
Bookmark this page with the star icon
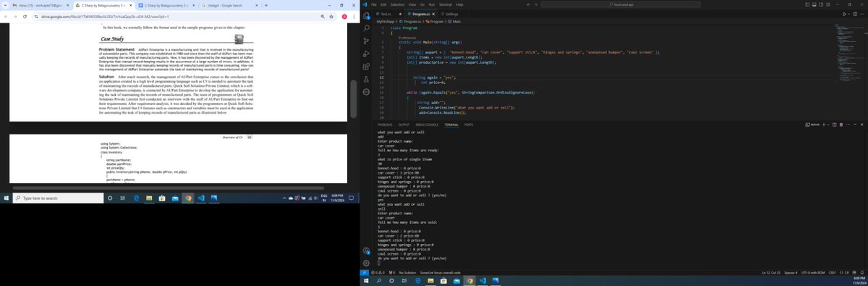(331, 17)
